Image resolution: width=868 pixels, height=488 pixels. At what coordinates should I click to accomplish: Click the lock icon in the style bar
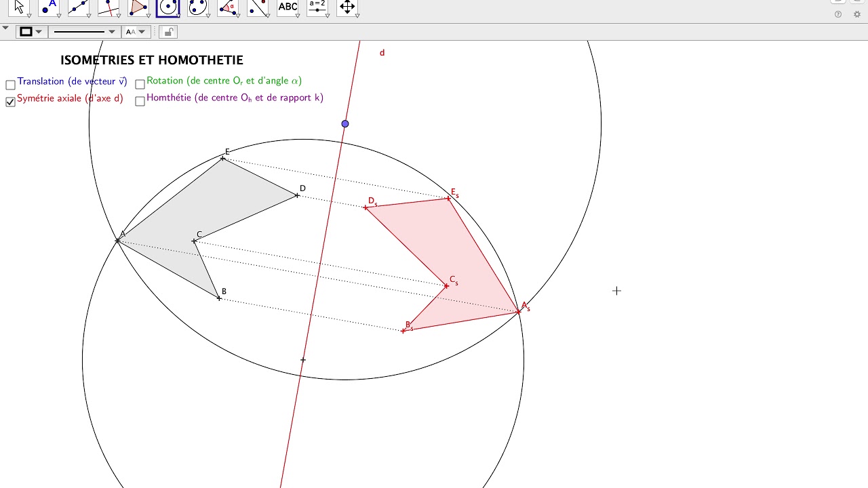point(167,32)
